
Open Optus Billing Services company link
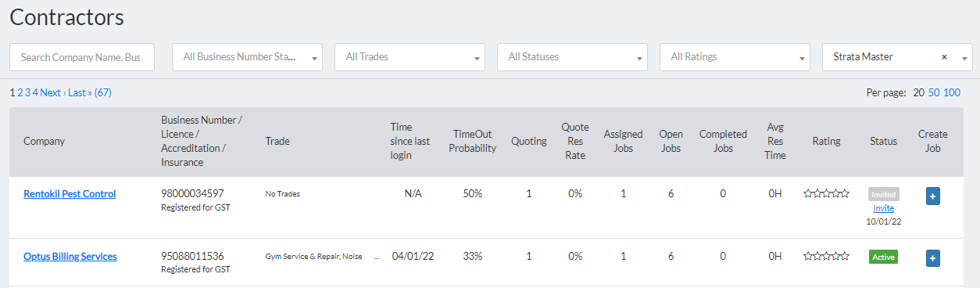point(70,257)
